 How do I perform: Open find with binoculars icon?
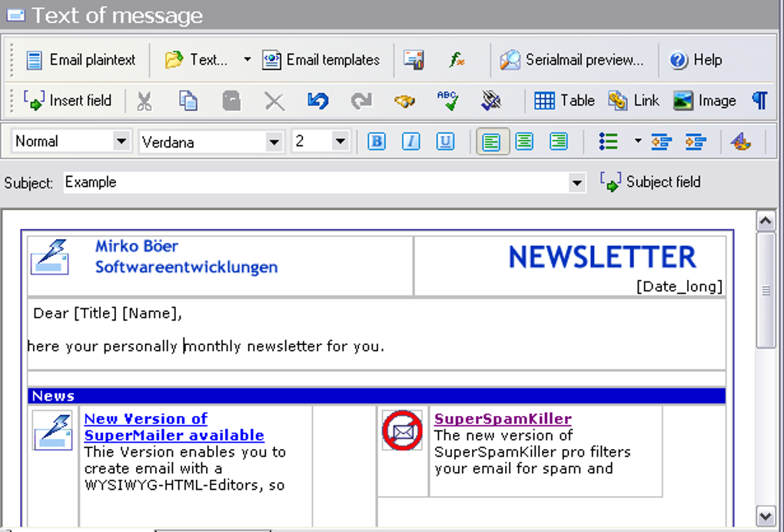pos(404,101)
